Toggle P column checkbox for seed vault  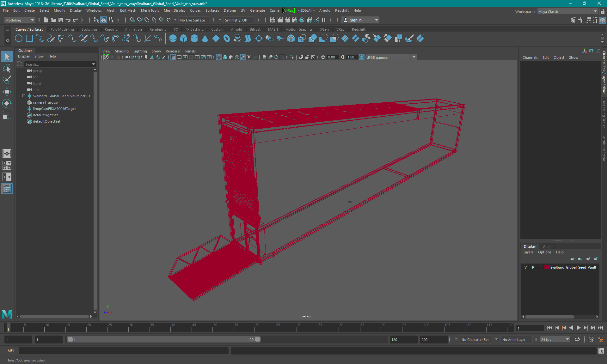533,267
